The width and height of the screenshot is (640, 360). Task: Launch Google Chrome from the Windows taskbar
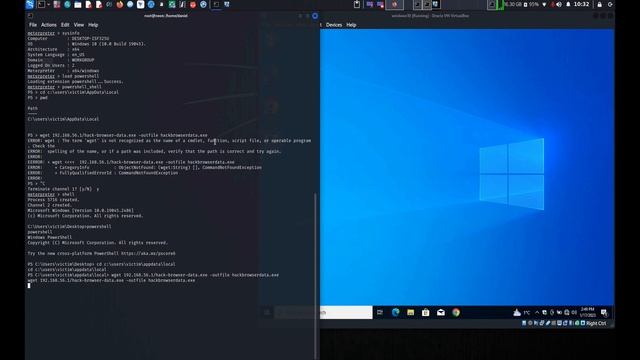click(456, 313)
